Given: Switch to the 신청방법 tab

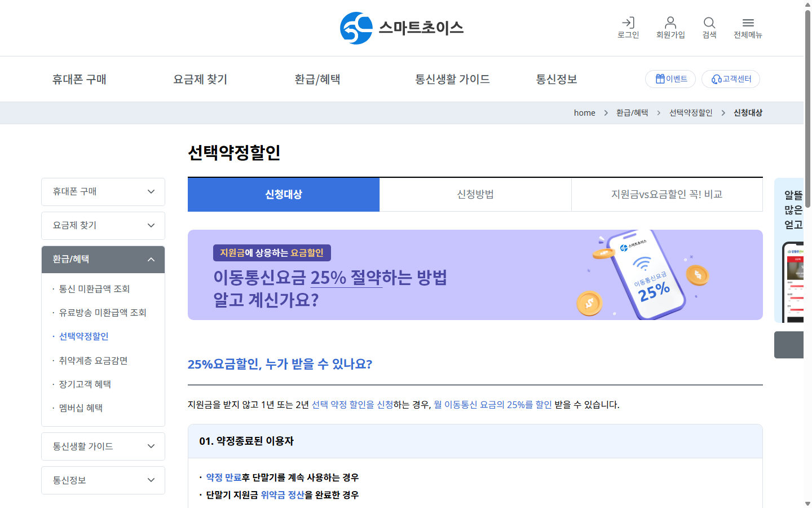Looking at the screenshot, I should [475, 195].
